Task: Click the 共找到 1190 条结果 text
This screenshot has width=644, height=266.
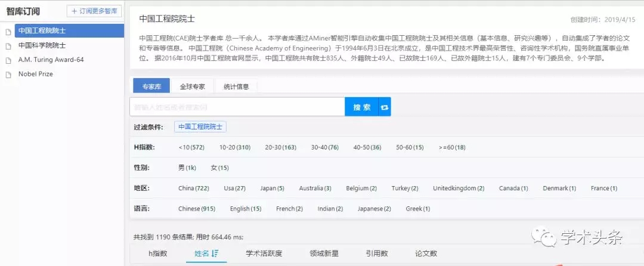Action: click(x=164, y=237)
